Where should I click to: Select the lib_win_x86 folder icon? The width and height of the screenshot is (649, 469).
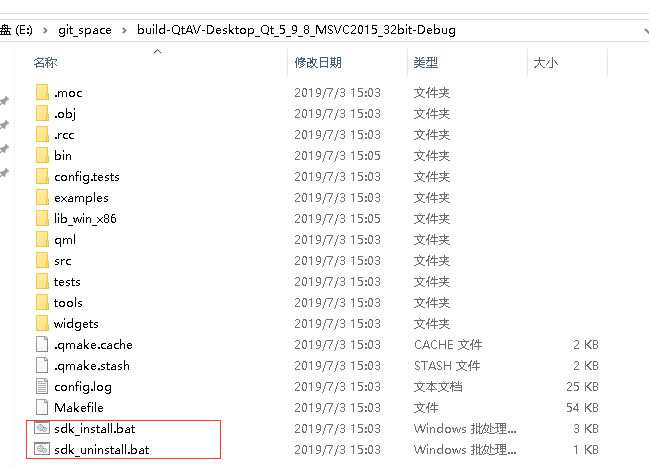(42, 219)
